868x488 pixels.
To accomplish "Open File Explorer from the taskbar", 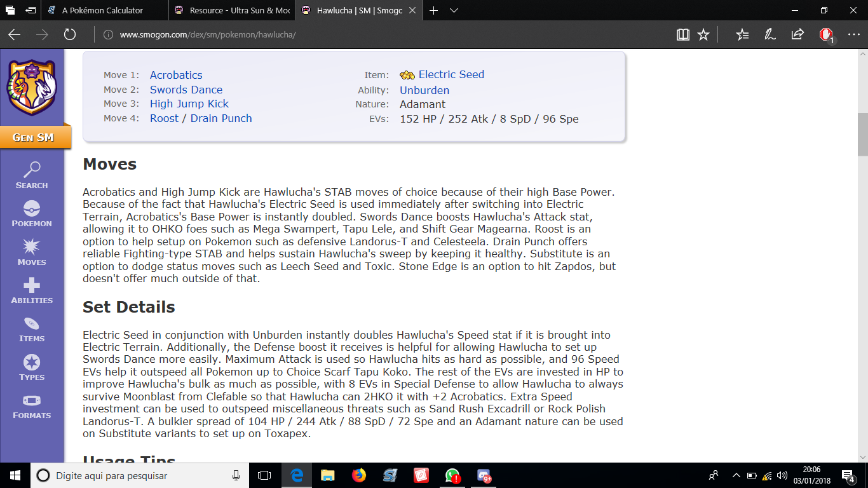I will tap(328, 475).
